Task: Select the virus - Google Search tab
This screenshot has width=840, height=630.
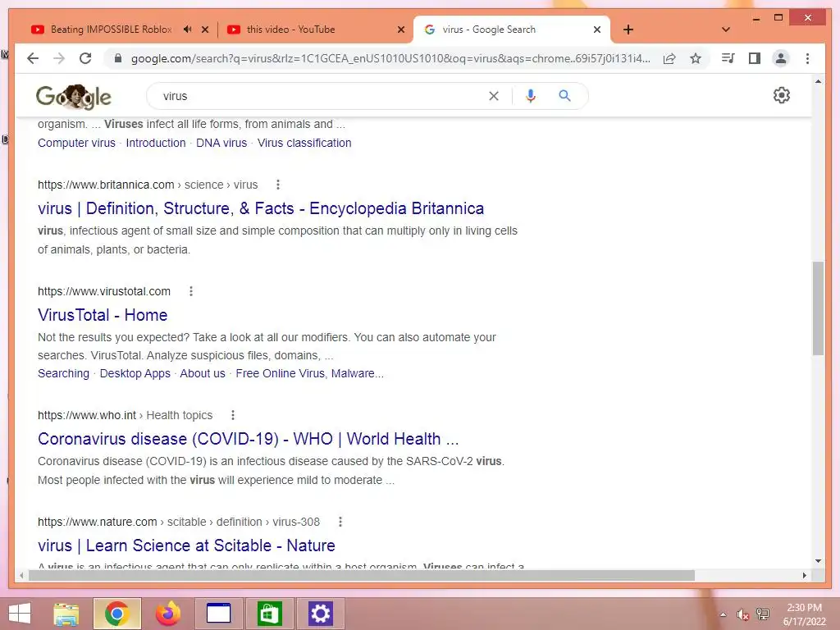Action: tap(489, 30)
